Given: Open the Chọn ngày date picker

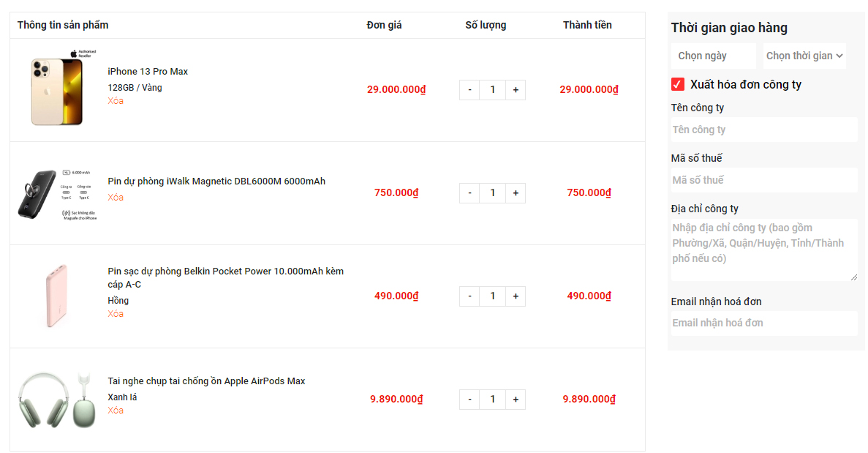Looking at the screenshot, I should pyautogui.click(x=713, y=56).
